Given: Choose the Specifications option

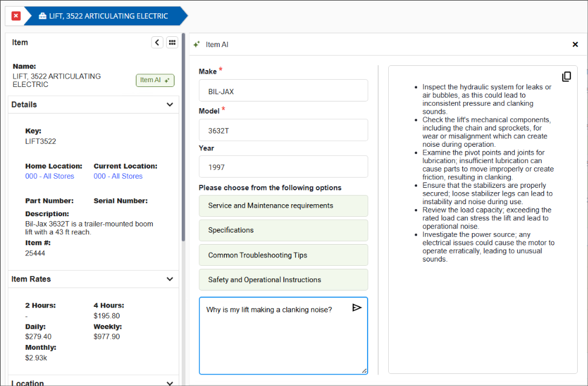Looking at the screenshot, I should (x=283, y=230).
